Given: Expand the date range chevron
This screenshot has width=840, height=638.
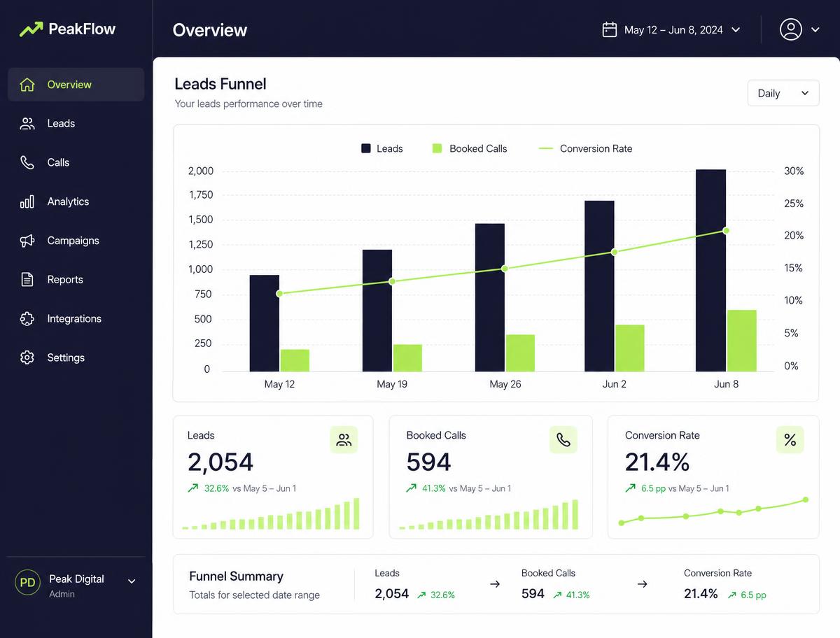Looking at the screenshot, I should click(x=736, y=30).
